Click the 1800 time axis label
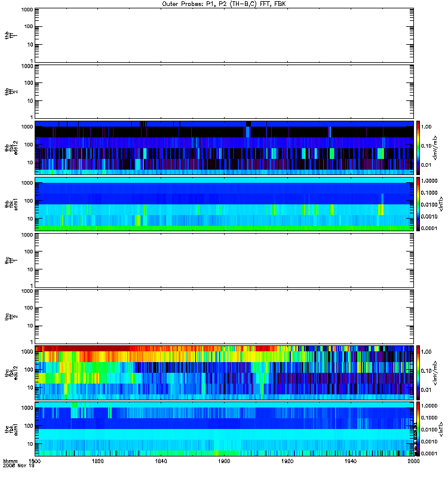 coord(35,461)
